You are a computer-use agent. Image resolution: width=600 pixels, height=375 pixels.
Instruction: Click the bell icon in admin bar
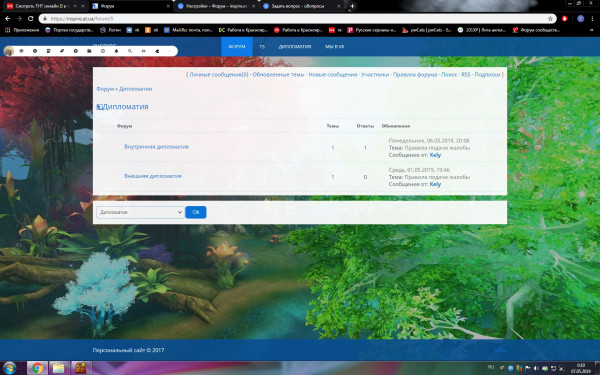116,51
